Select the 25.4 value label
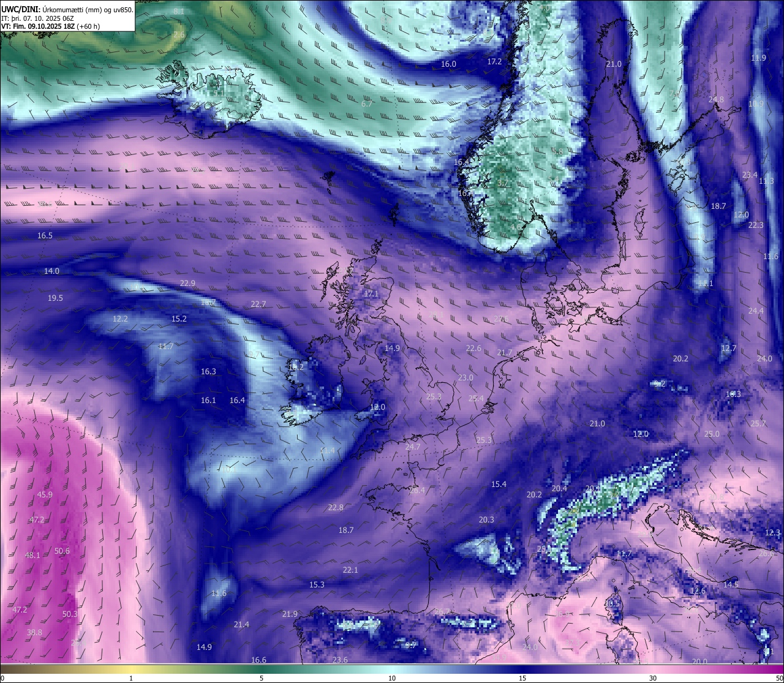The image size is (784, 683). (476, 399)
